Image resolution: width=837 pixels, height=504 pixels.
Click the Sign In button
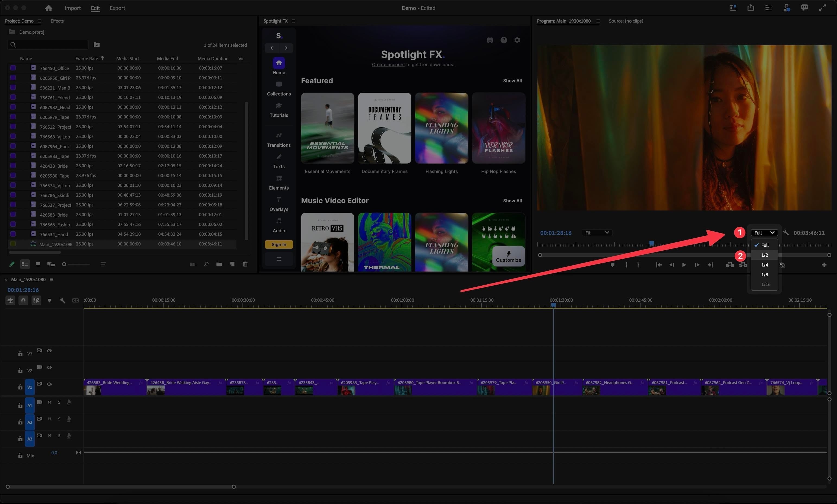(x=278, y=244)
